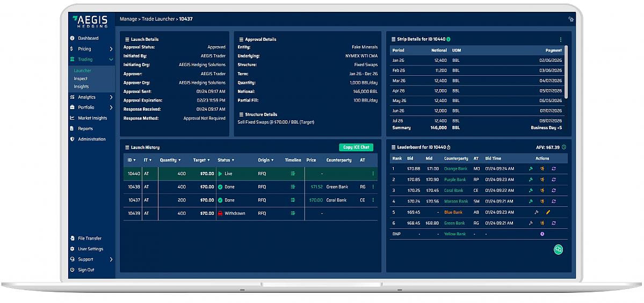
Task: Click the gavel icon in Maroon Bank row
Action: click(x=531, y=201)
